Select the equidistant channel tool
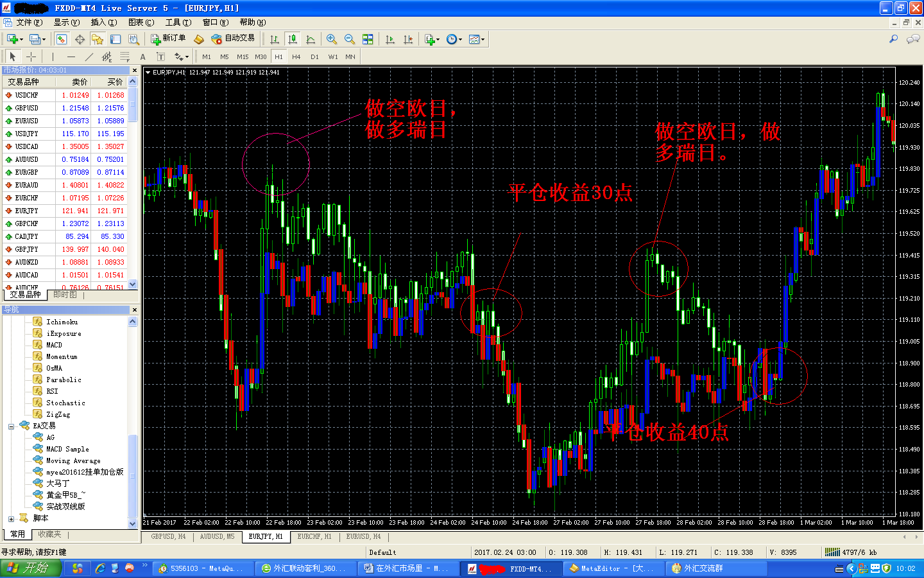The width and height of the screenshot is (924, 578). coord(107,57)
